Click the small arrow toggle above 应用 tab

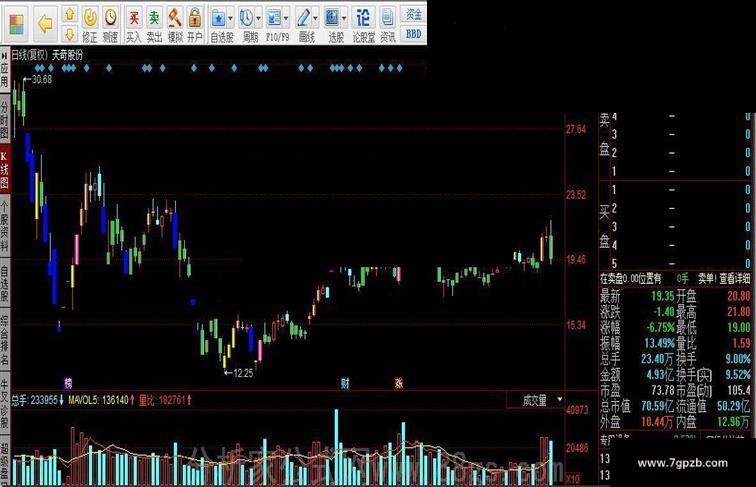click(x=4, y=54)
